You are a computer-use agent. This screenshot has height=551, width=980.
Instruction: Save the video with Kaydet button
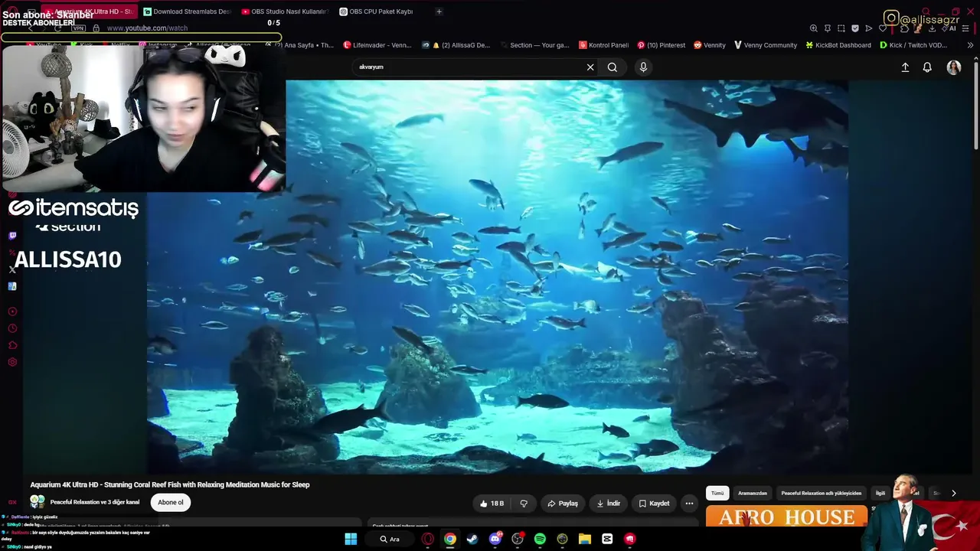coord(655,504)
